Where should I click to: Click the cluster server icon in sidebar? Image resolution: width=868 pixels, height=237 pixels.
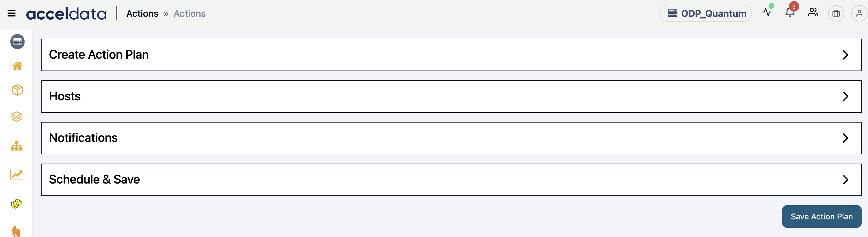pyautogui.click(x=17, y=41)
